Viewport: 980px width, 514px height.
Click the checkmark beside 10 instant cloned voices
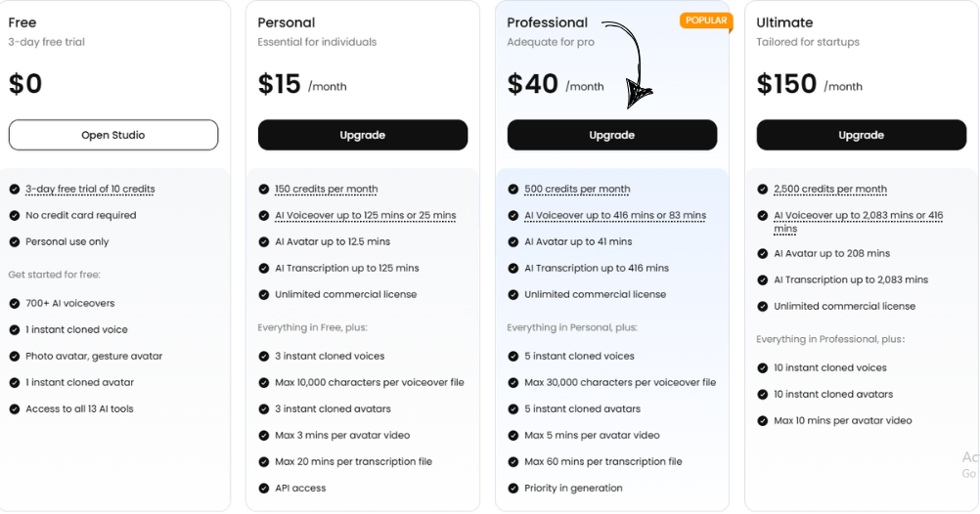pos(763,367)
